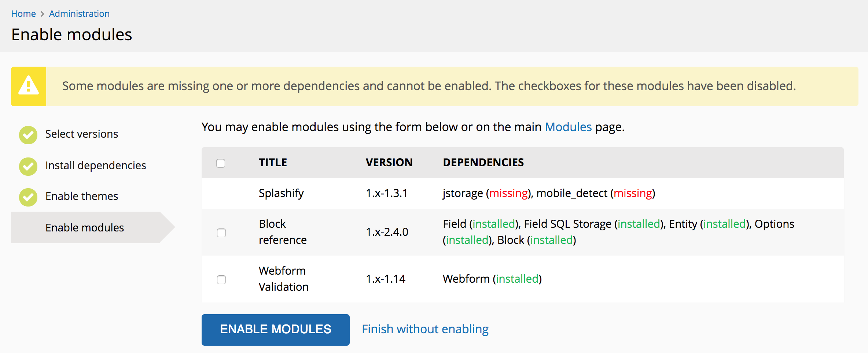Click Finish without enabling

pos(425,329)
